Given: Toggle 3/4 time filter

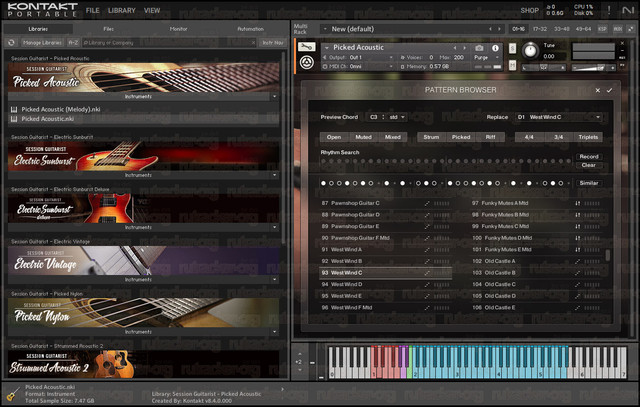Looking at the screenshot, I should [x=558, y=137].
